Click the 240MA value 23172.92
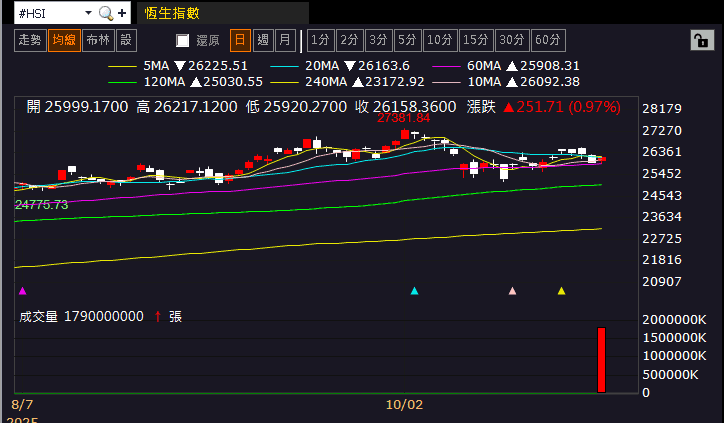Viewport: 724px width, 423px height. click(395, 82)
